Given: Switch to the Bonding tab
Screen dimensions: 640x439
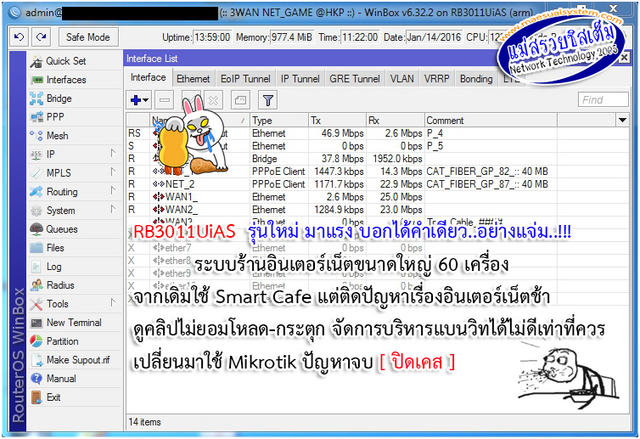Looking at the screenshot, I should [476, 79].
